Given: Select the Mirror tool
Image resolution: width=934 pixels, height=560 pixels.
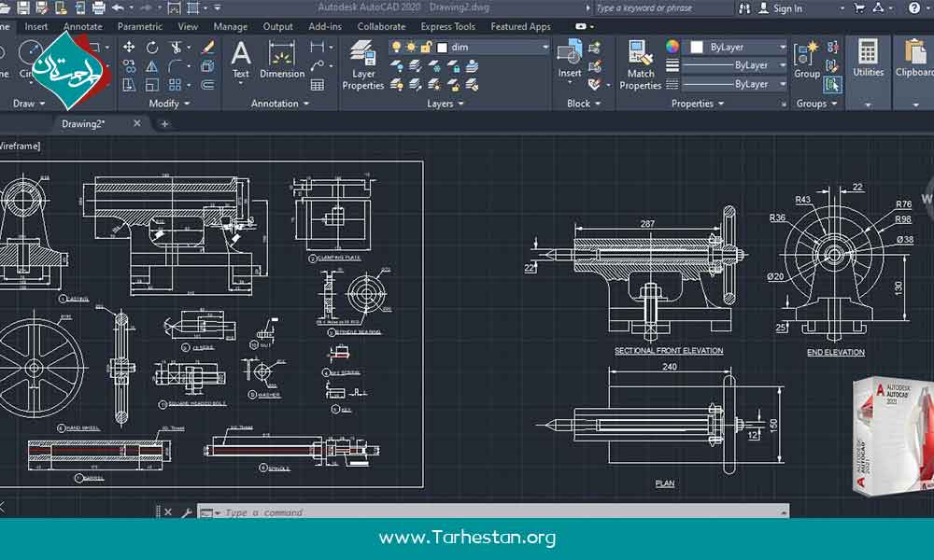Looking at the screenshot, I should pyautogui.click(x=152, y=66).
